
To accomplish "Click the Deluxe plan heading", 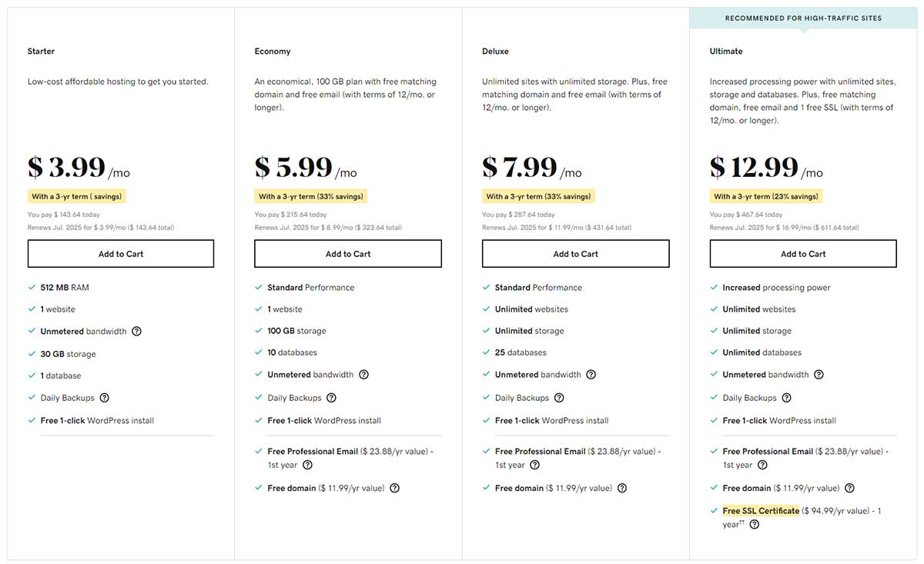I will pyautogui.click(x=495, y=52).
